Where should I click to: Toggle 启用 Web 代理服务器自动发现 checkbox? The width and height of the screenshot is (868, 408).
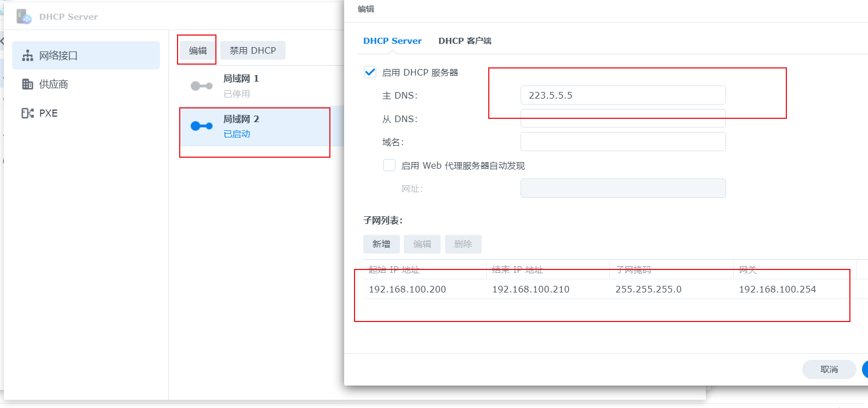tap(389, 165)
